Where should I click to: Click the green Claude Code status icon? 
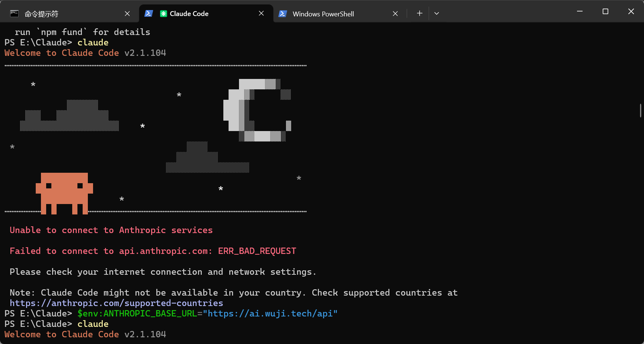point(163,14)
